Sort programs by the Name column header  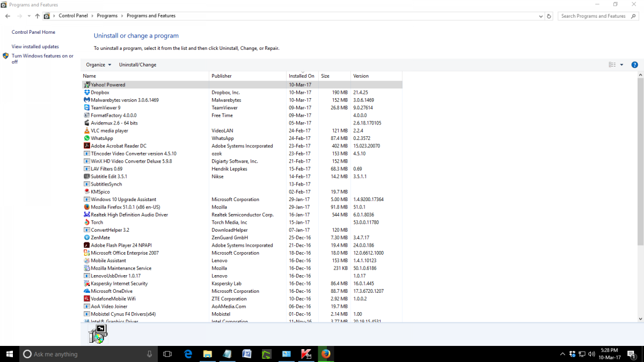pos(145,76)
